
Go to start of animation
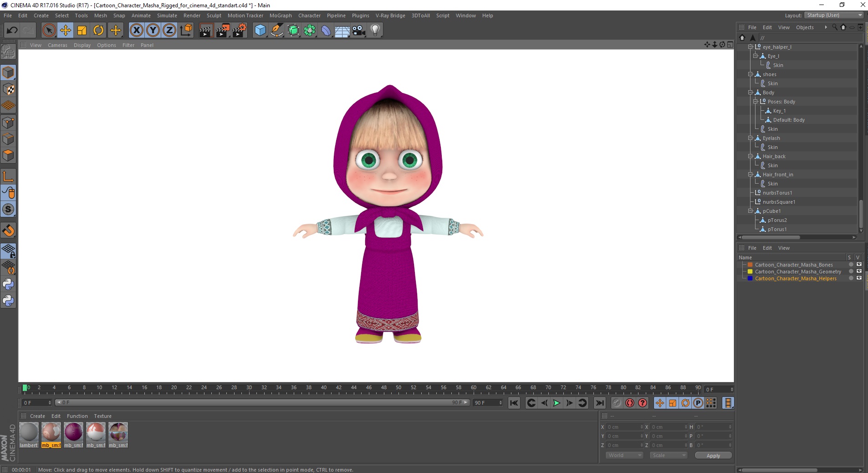pyautogui.click(x=514, y=403)
